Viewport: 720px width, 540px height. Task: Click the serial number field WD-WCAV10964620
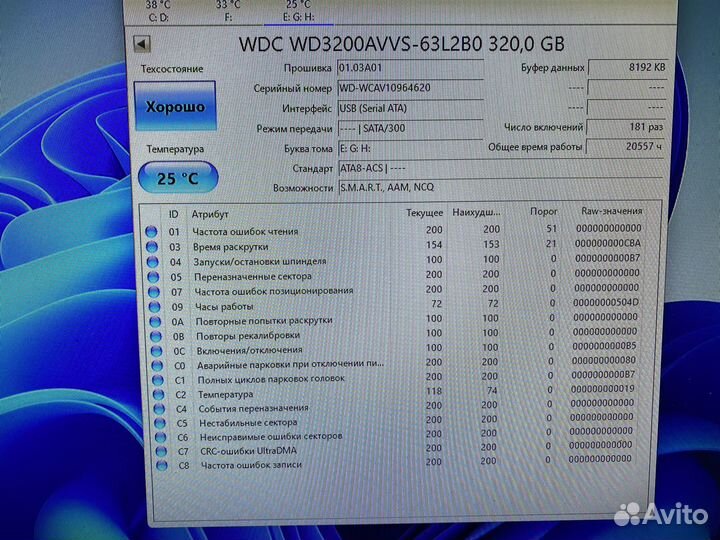(x=410, y=88)
